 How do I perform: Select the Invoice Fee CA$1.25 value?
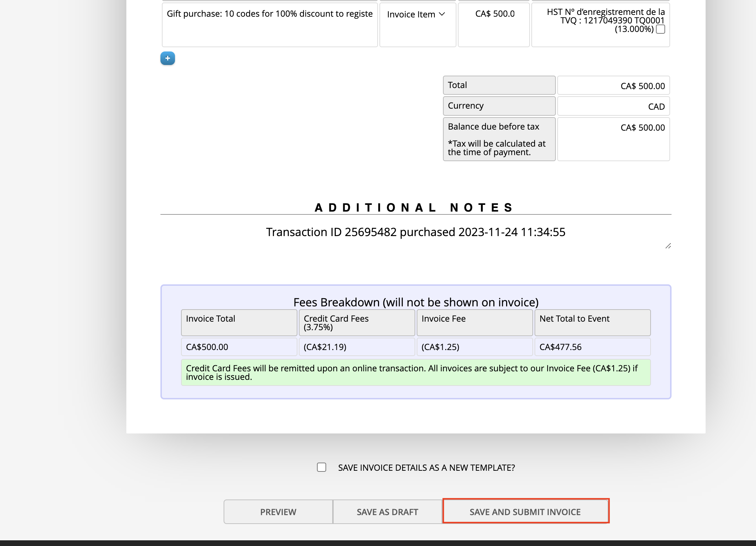[x=475, y=347]
